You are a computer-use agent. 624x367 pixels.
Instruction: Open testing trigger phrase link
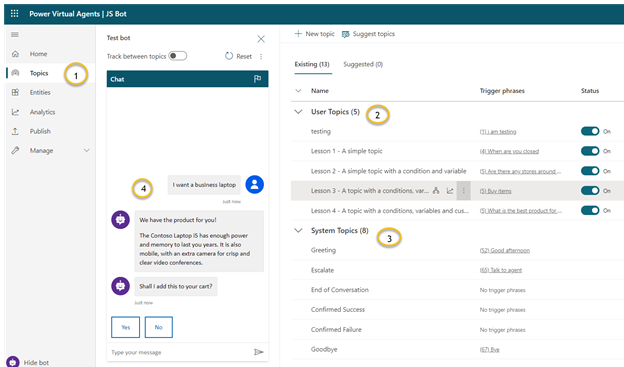[x=498, y=132]
